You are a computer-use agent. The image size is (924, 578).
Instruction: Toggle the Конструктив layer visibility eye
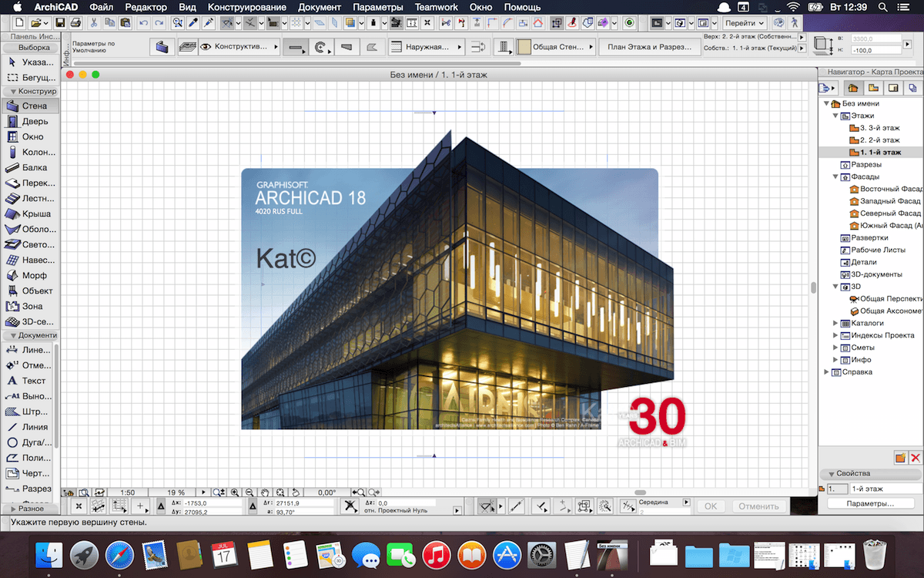click(x=205, y=47)
